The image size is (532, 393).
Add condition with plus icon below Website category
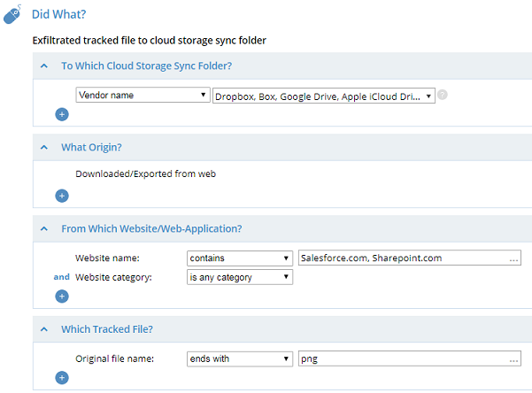pos(62,296)
